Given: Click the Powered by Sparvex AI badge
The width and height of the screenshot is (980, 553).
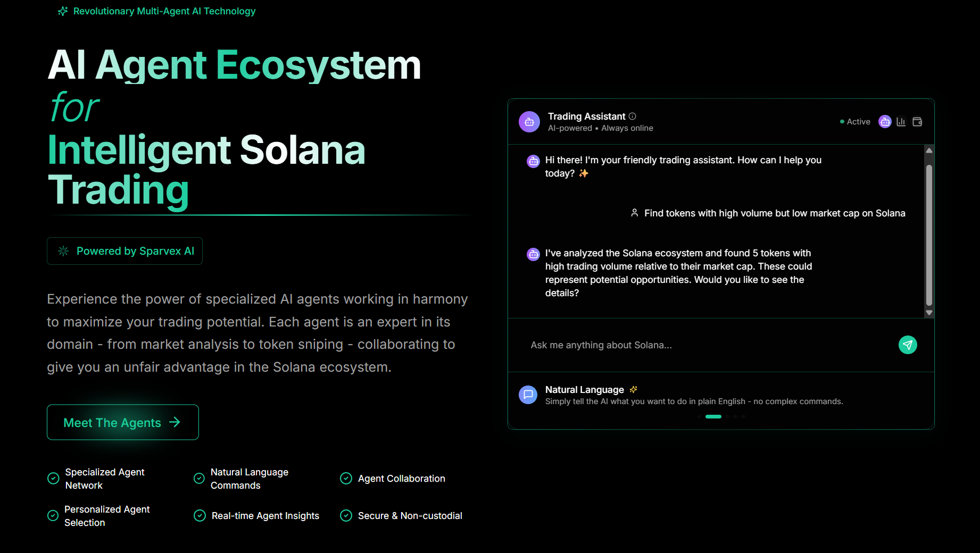Looking at the screenshot, I should click(124, 251).
